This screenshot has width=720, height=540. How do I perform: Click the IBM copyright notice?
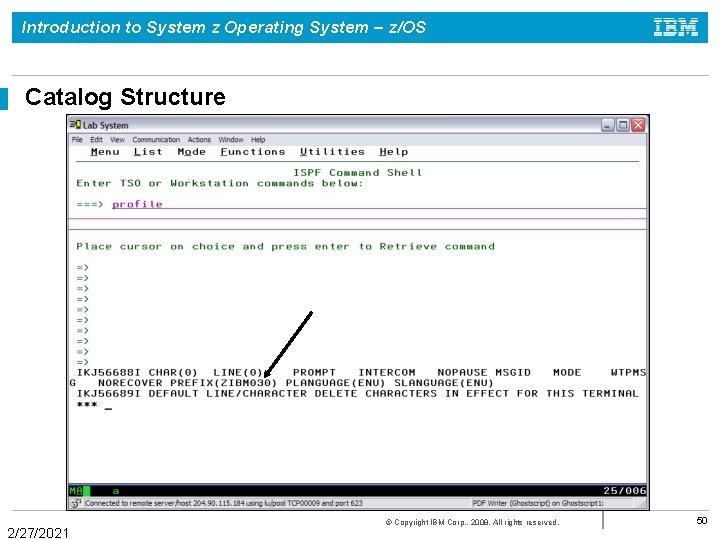472,522
